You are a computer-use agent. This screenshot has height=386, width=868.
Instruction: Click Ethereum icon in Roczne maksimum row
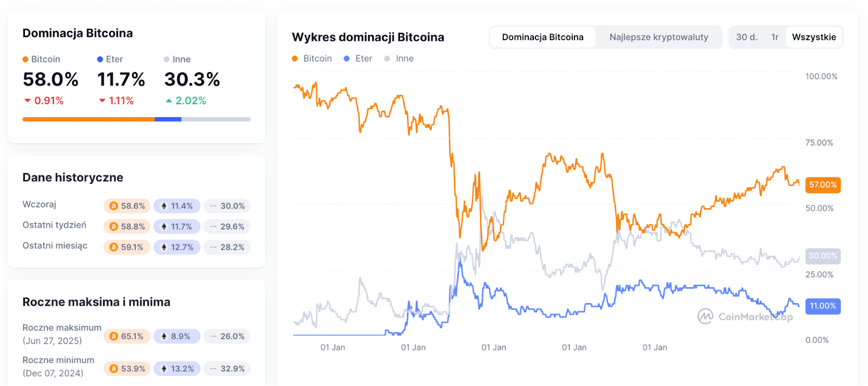(164, 337)
